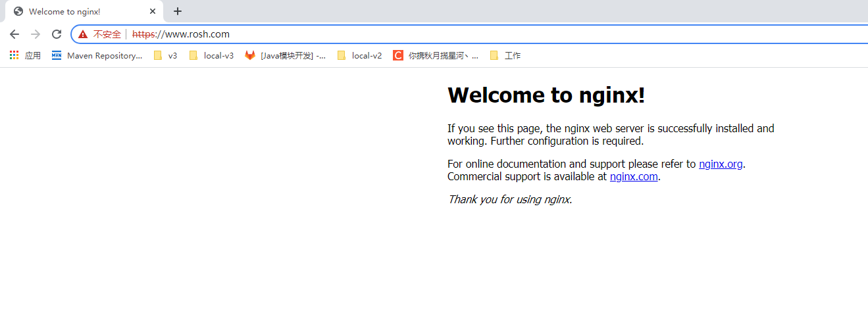Click the Thank you for using nginx text
Screen dimensions: 868x317
(510, 199)
